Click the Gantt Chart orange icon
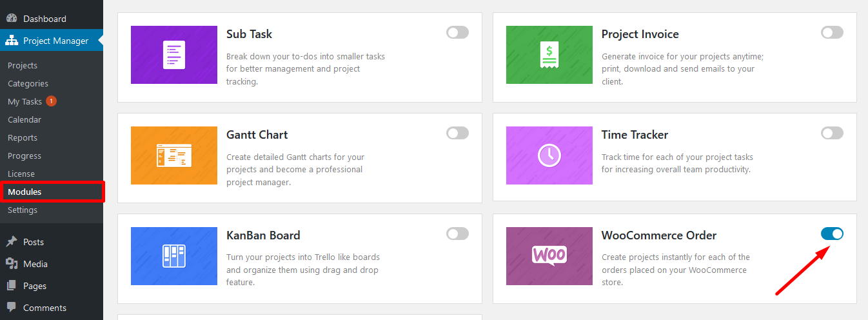 point(174,155)
